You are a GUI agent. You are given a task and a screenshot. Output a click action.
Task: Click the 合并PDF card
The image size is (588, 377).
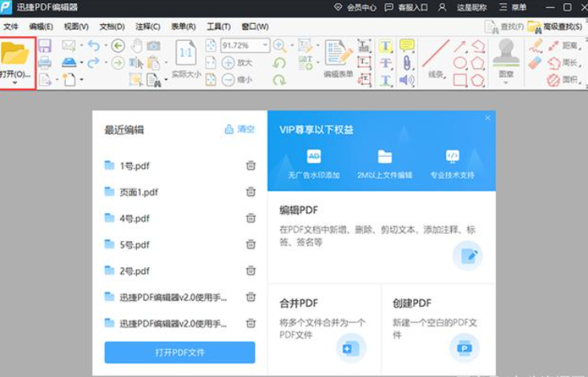pyautogui.click(x=324, y=329)
